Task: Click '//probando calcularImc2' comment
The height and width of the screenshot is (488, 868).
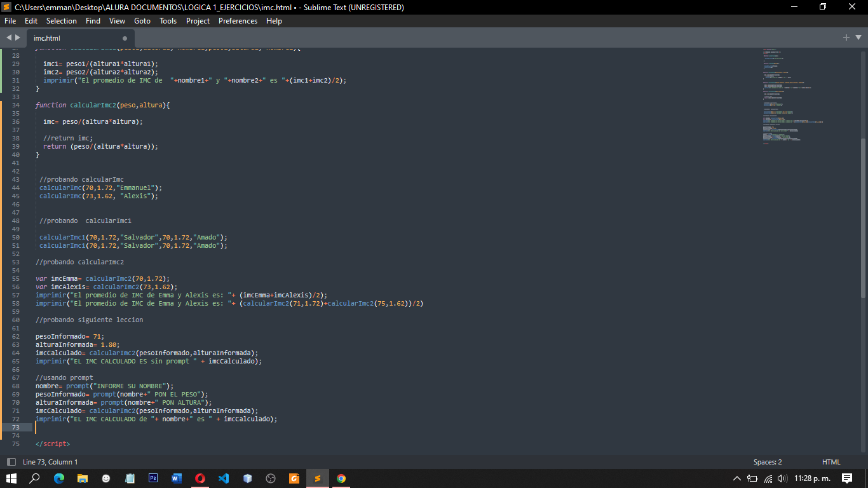Action: tap(79, 262)
